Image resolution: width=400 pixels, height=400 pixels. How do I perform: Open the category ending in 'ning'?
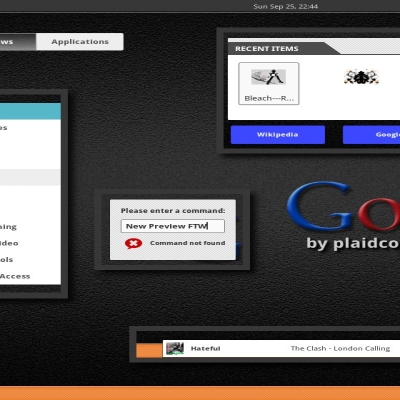pos(30,227)
